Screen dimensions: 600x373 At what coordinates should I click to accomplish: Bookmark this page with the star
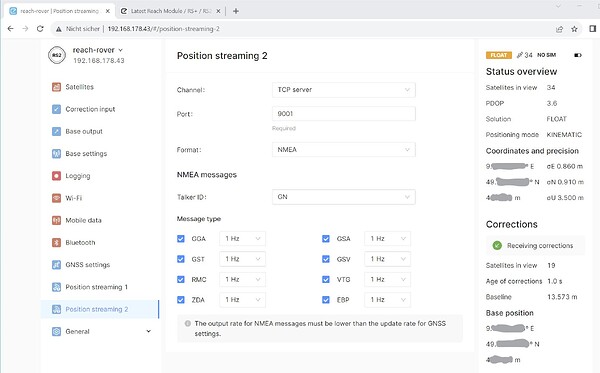[574, 29]
